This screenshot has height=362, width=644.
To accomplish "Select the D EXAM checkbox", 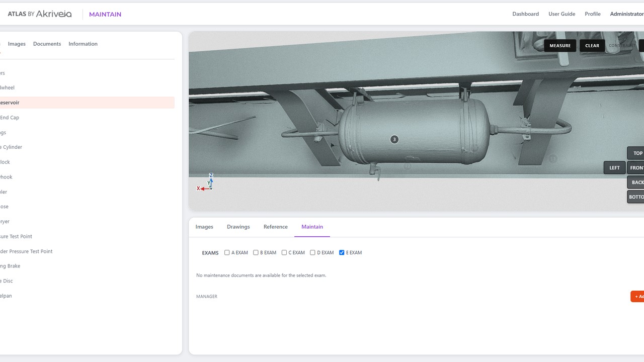I will point(312,252).
